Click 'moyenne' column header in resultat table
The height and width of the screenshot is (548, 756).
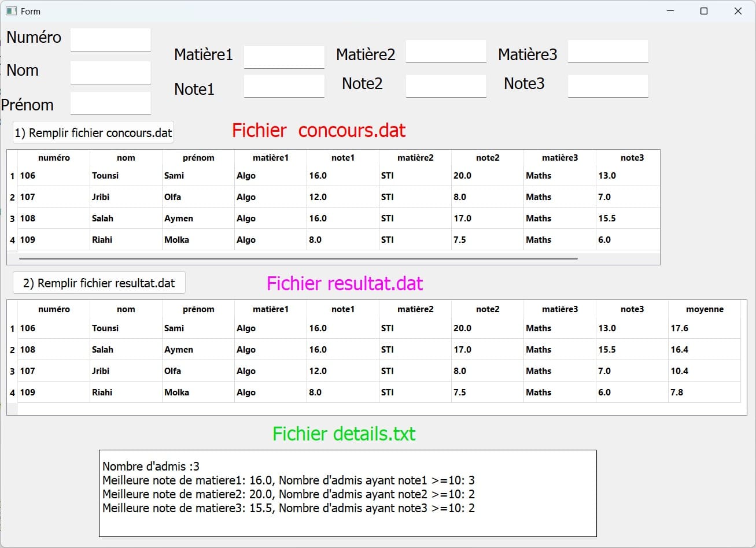pyautogui.click(x=705, y=309)
